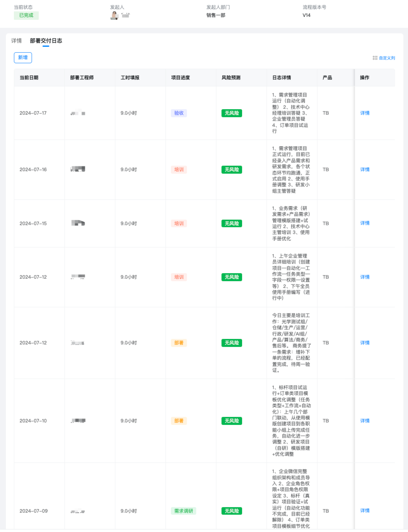Open 详情 for the 2024-07-16 log
408x532 pixels.
pyautogui.click(x=365, y=169)
